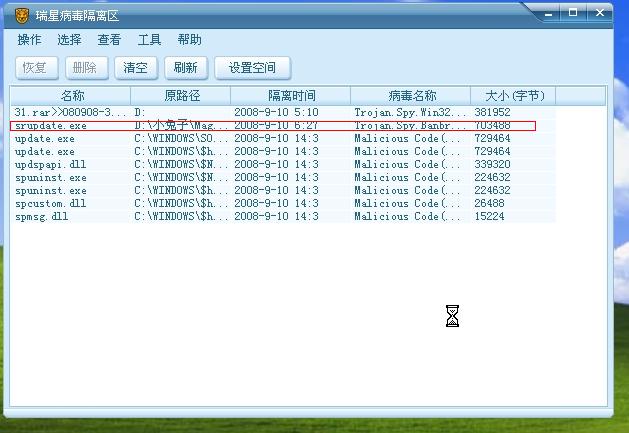Open the 查看 menu

pyautogui.click(x=109, y=40)
